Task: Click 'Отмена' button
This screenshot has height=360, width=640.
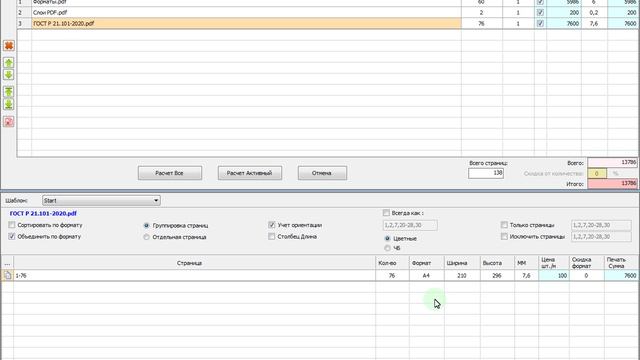Action: (x=322, y=173)
